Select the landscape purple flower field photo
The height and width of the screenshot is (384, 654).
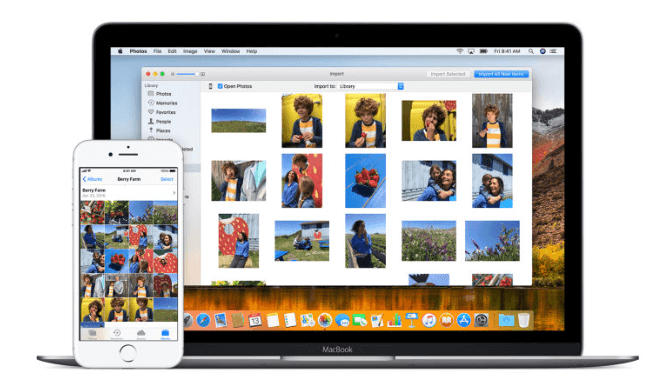coord(428,241)
